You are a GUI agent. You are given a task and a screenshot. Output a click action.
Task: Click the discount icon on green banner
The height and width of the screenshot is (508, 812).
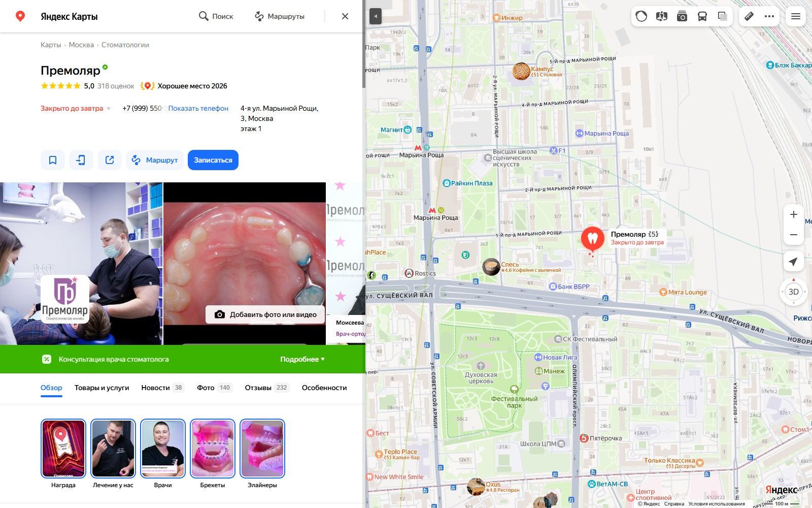pyautogui.click(x=47, y=359)
